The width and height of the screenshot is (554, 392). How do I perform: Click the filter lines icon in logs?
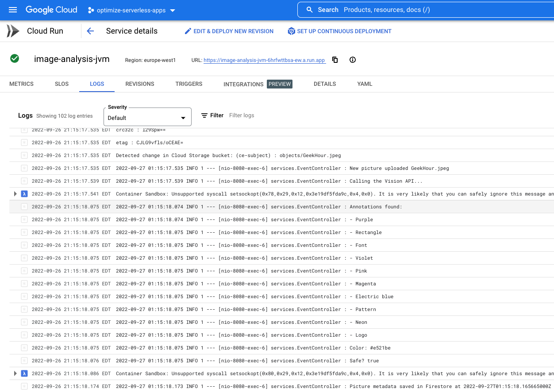204,115
